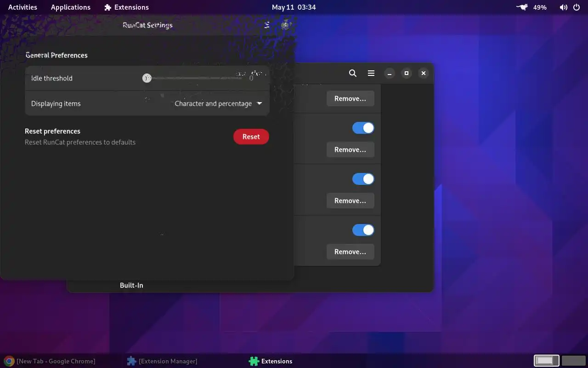Screen dimensions: 588x368
Task: Minimize the Extension Manager window
Action: [x=389, y=73]
